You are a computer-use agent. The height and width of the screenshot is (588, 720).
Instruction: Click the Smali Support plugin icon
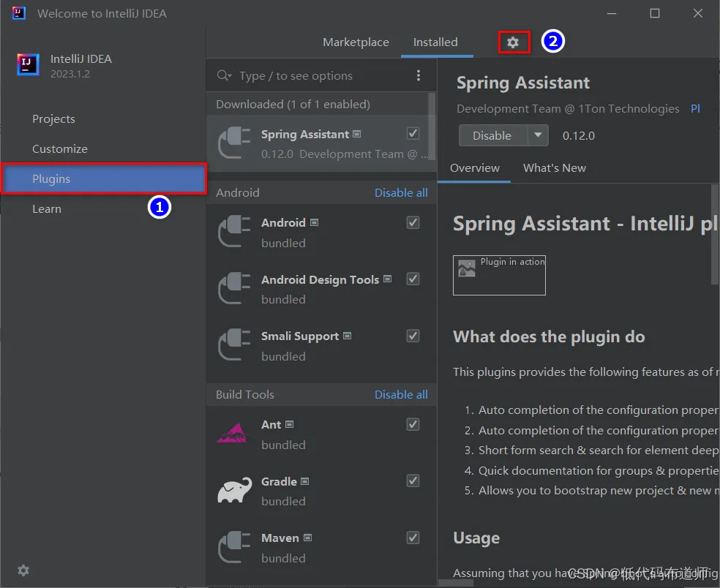234,344
